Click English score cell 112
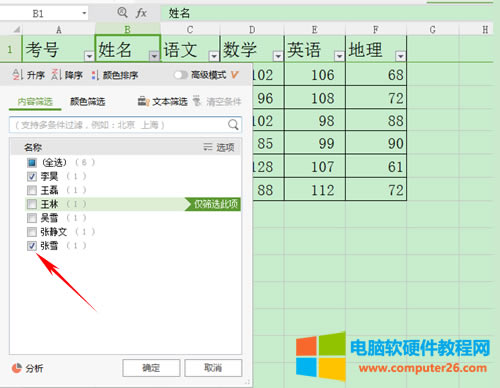 pyautogui.click(x=315, y=189)
